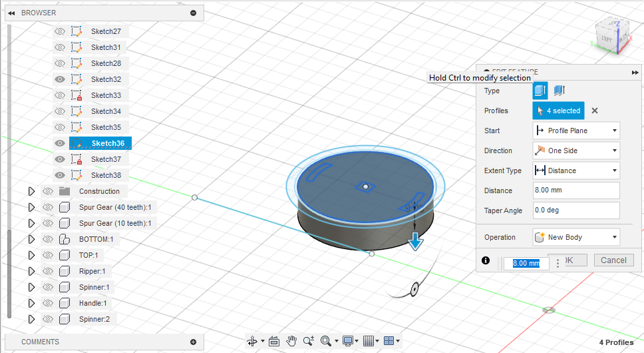Expand the BOTTOM:1 component
Image resolution: width=644 pixels, height=353 pixels.
[31, 239]
